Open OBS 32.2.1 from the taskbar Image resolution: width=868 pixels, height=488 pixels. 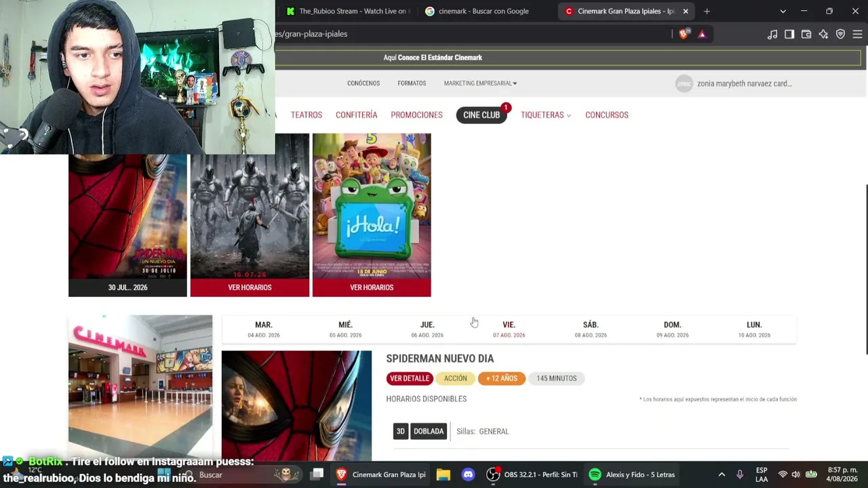click(x=532, y=474)
